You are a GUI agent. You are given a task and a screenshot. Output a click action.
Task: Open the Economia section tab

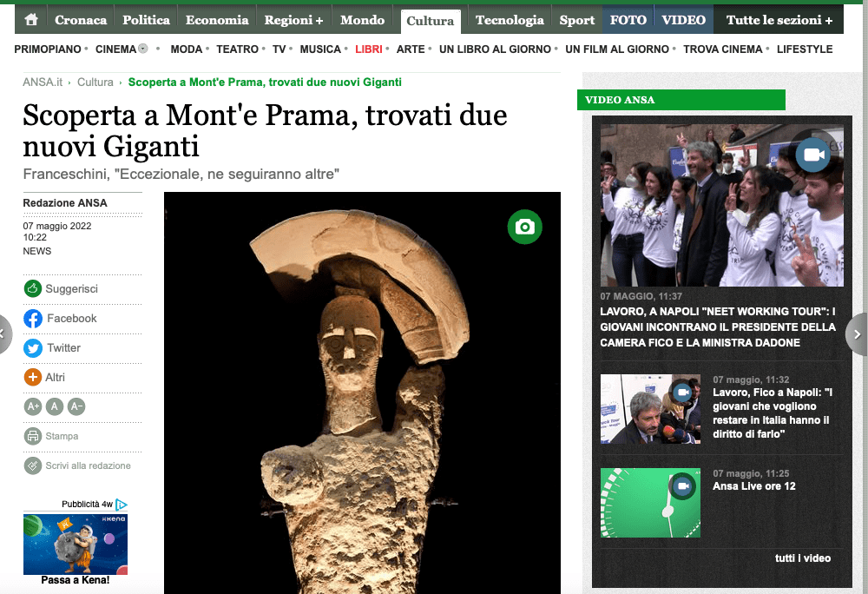[217, 20]
